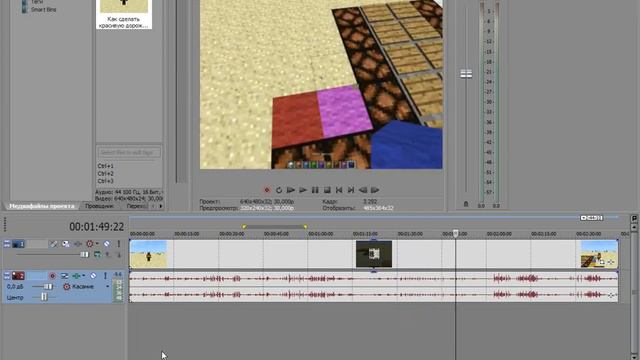Switch to the Explorer tab
Screen dimensions: 640x360
point(99,206)
